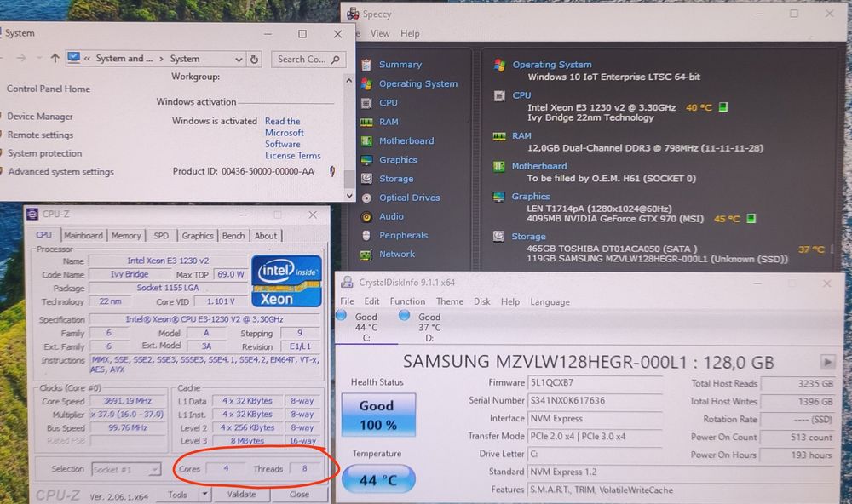Open Socket #1 selection dropdown in CPU-Z
The height and width of the screenshot is (504, 852).
coord(155,469)
